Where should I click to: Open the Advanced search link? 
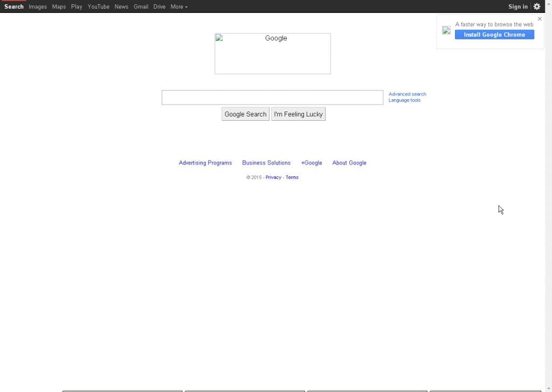[x=407, y=94]
